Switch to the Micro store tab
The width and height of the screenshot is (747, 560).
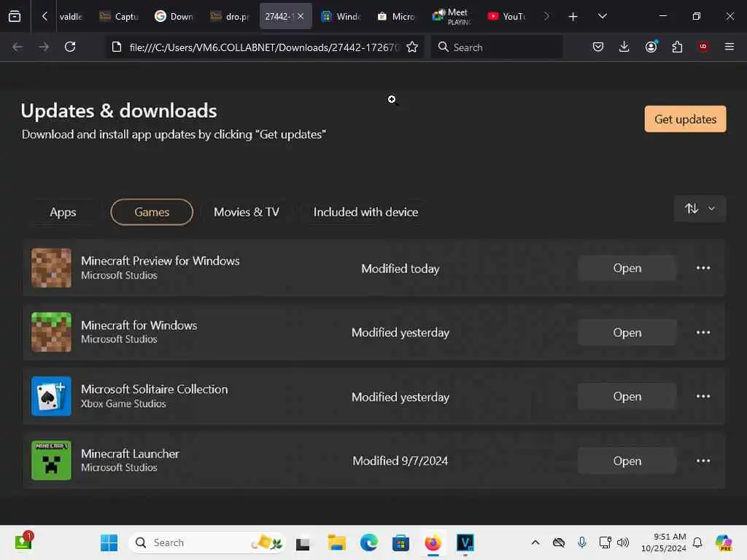[396, 16]
